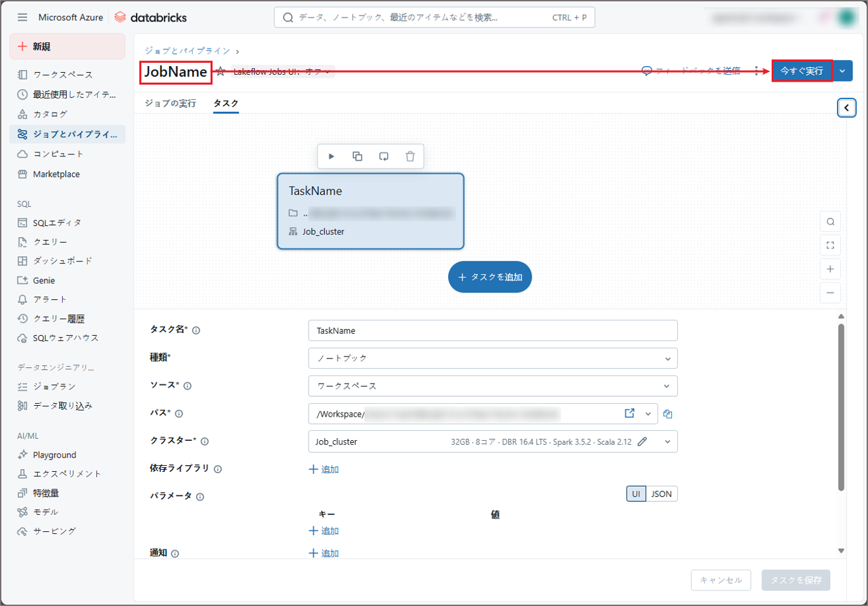Open notebook path in new tab icon
Image resolution: width=868 pixels, height=606 pixels.
point(630,413)
